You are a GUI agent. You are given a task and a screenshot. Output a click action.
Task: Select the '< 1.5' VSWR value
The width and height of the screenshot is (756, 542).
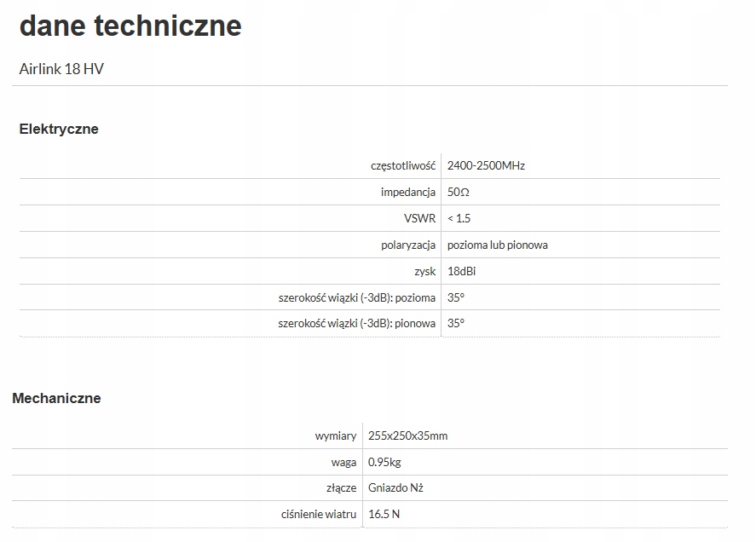point(459,218)
